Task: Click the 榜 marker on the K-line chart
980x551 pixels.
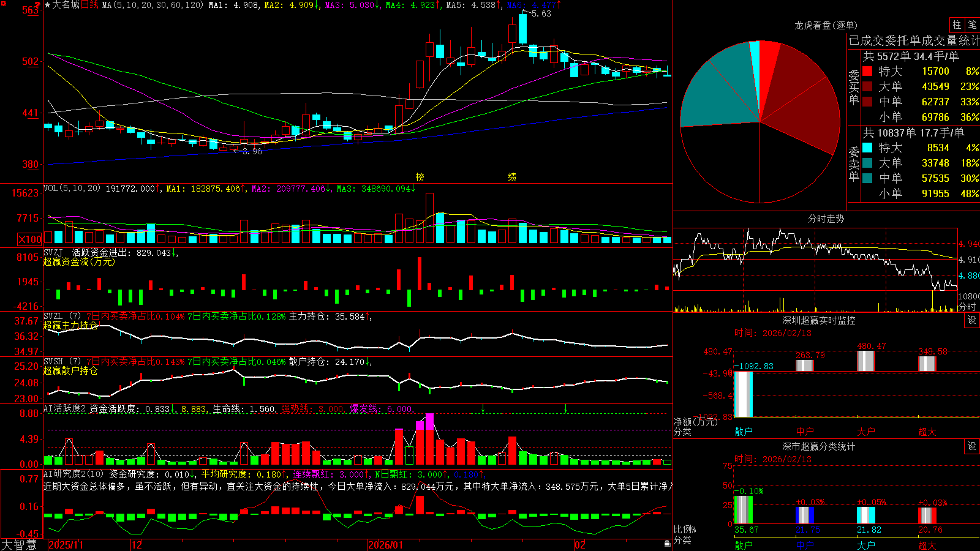Action: 420,177
